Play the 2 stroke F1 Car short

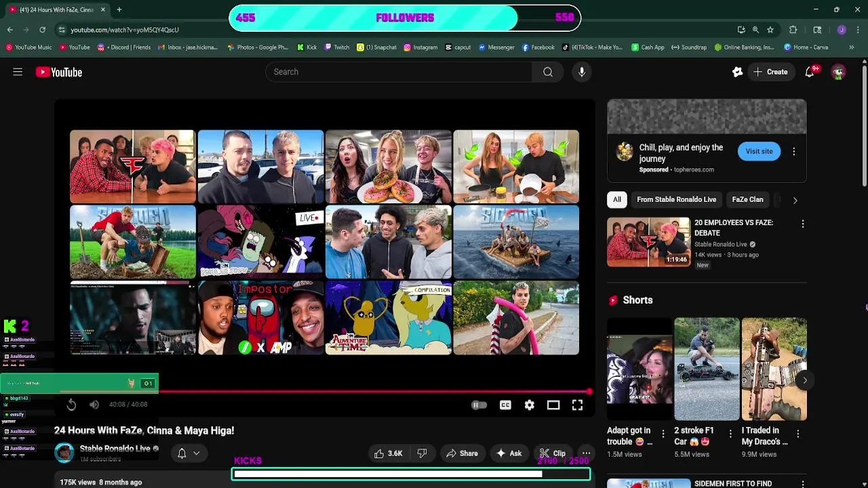[x=707, y=369]
